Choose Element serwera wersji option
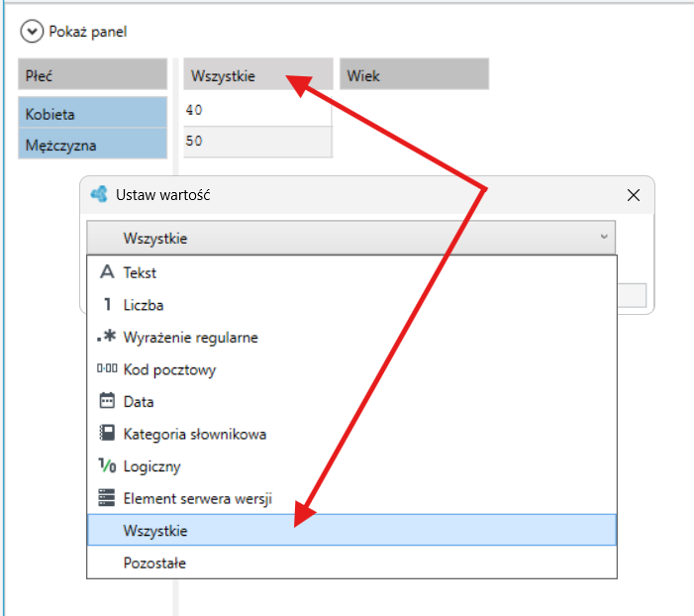This screenshot has width=694, height=616. coord(351,499)
